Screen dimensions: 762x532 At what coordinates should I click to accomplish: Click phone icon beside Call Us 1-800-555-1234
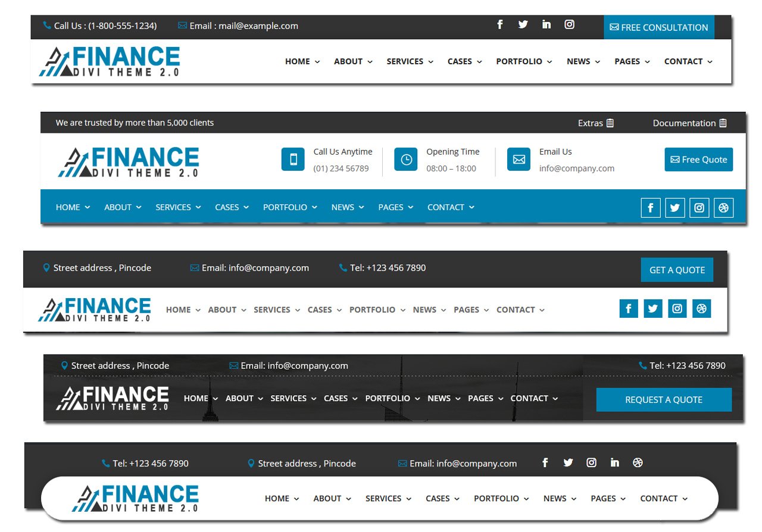tap(47, 26)
